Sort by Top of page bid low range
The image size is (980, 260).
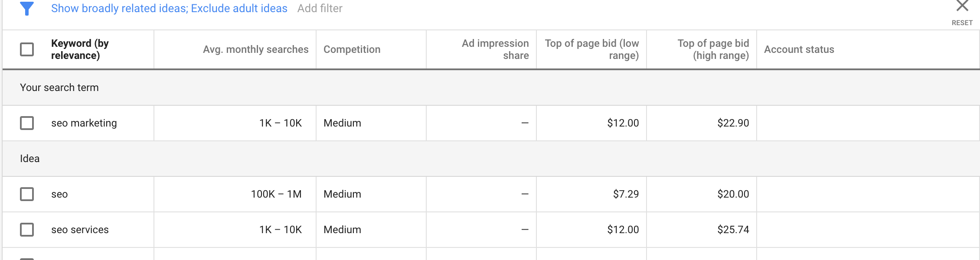tap(592, 49)
